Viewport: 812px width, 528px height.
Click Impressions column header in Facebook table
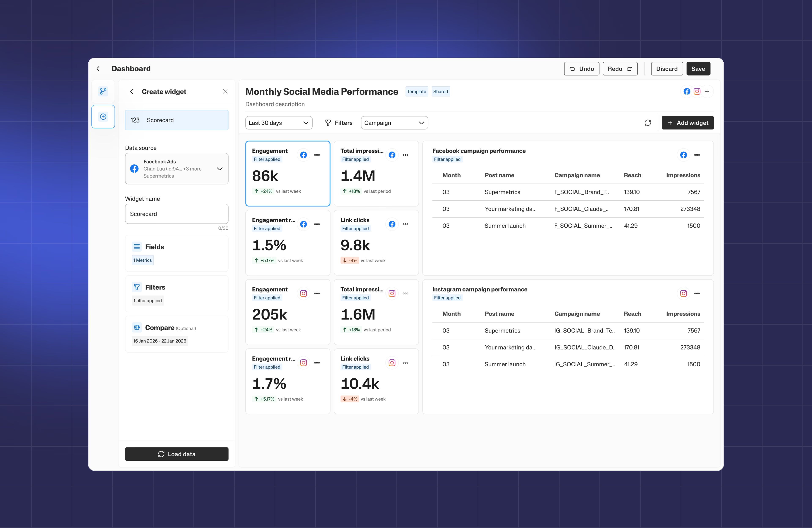(x=683, y=175)
